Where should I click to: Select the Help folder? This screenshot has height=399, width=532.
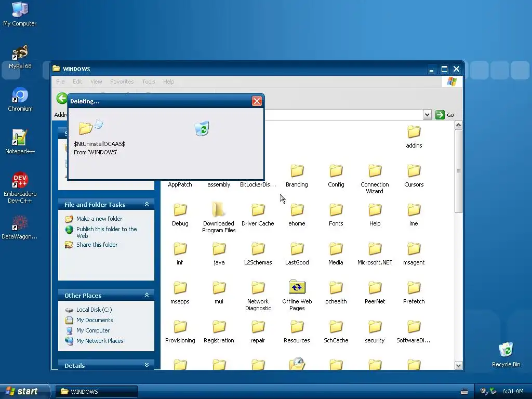pos(375,215)
